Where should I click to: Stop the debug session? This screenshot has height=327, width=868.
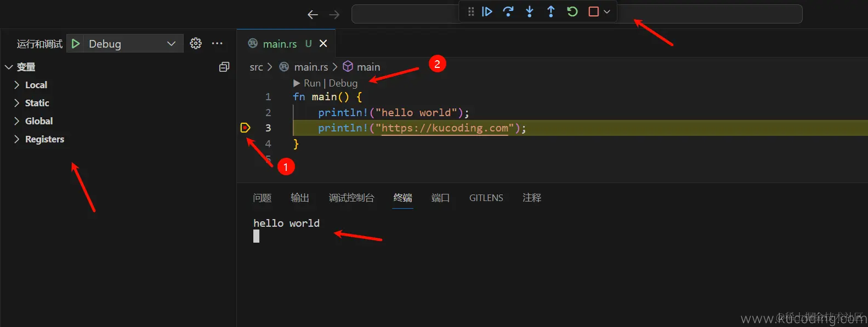coord(593,12)
